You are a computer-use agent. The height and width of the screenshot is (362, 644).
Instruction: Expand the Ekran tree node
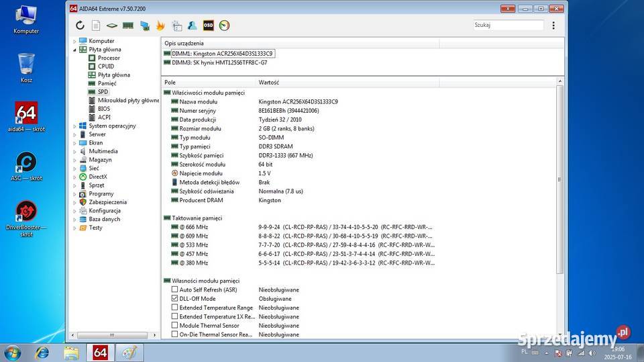point(74,143)
